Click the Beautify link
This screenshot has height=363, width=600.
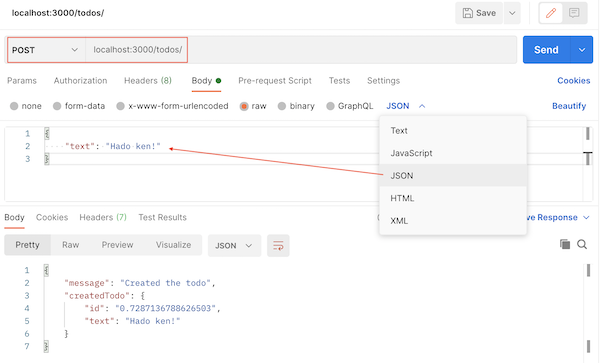click(x=569, y=106)
